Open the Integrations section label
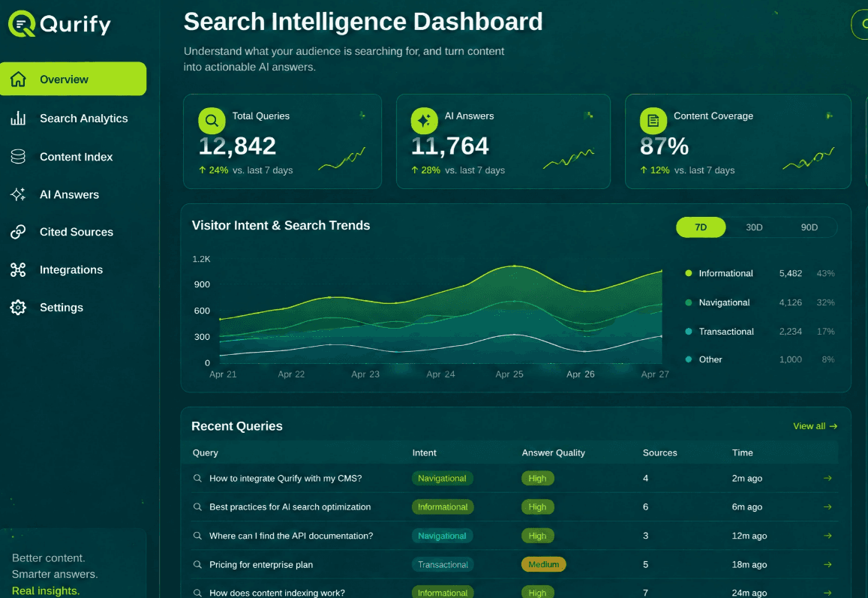868x598 pixels. (x=71, y=269)
